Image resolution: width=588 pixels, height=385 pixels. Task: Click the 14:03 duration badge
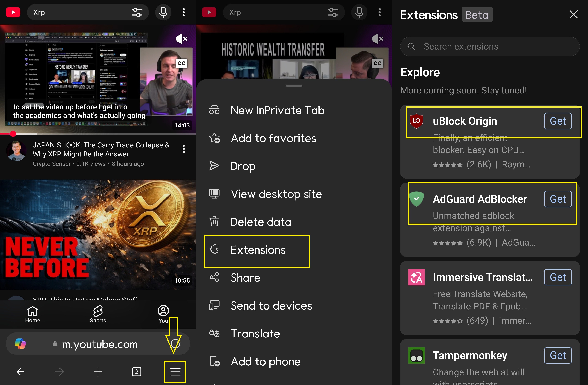click(x=182, y=125)
